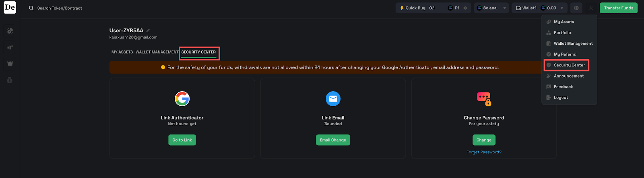The image size is (644, 178).
Task: Open the candlestick chart sidebar icon
Action: [x=10, y=47]
